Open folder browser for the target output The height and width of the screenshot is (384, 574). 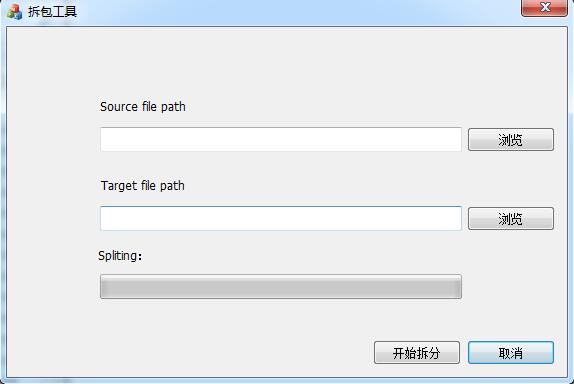coord(511,219)
